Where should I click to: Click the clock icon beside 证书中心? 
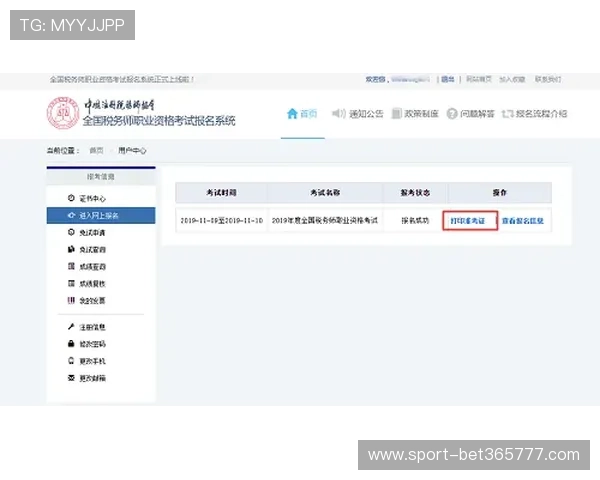(x=71, y=198)
